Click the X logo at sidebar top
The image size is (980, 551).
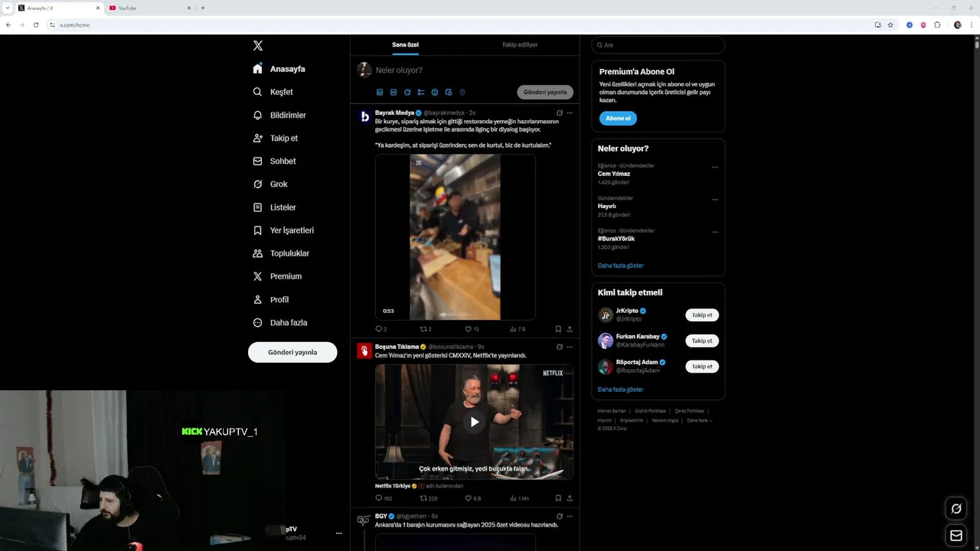click(x=258, y=46)
